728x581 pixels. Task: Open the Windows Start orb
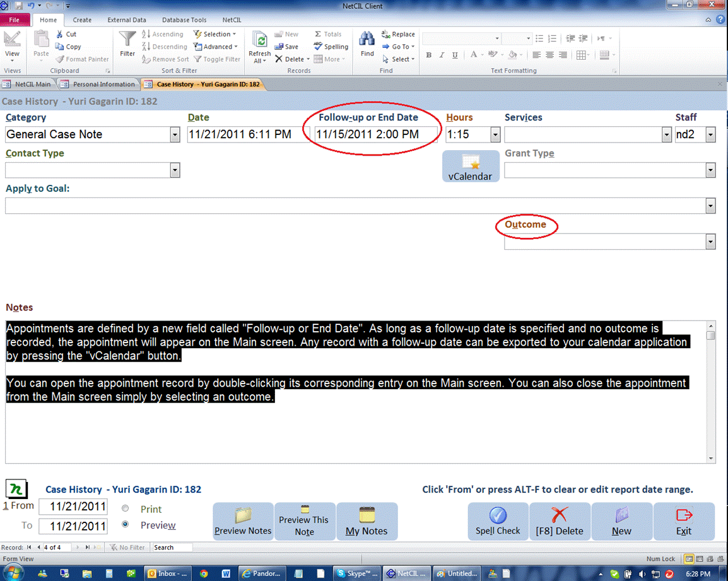[x=12, y=573]
